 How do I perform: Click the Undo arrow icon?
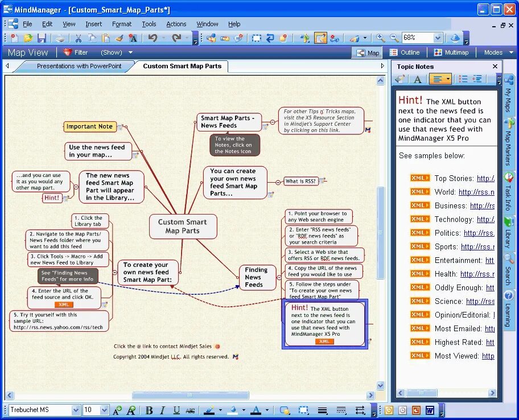pos(153,38)
